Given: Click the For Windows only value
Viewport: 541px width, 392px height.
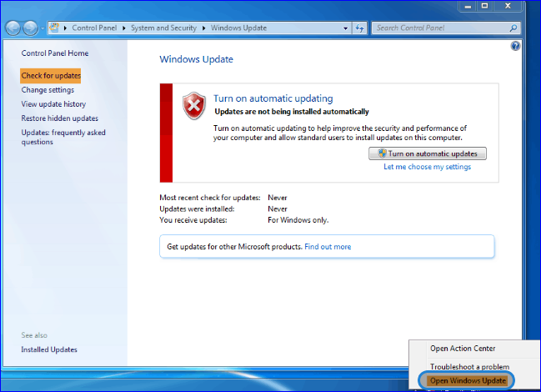Looking at the screenshot, I should (298, 220).
